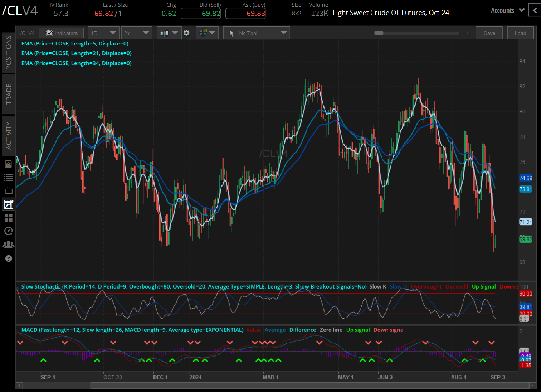This screenshot has height=392, width=541.
Task: Open the community people icon
Action: pyautogui.click(x=9, y=244)
